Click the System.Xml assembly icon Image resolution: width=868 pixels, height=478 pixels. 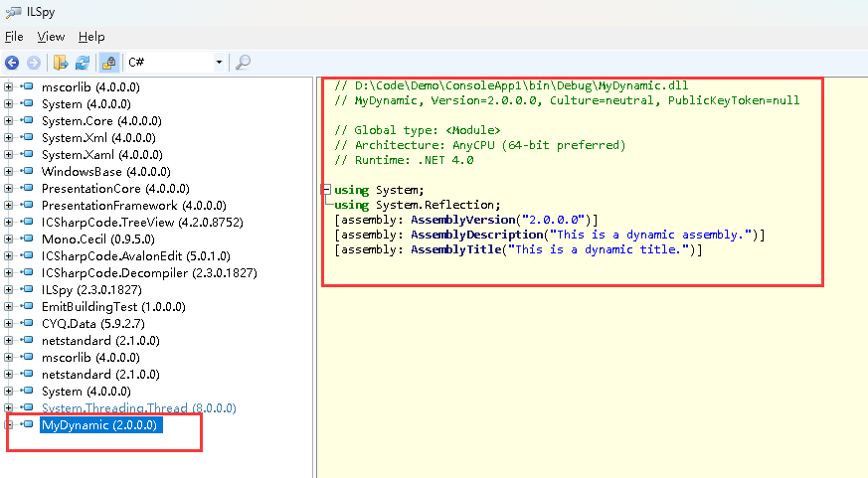tap(27, 137)
